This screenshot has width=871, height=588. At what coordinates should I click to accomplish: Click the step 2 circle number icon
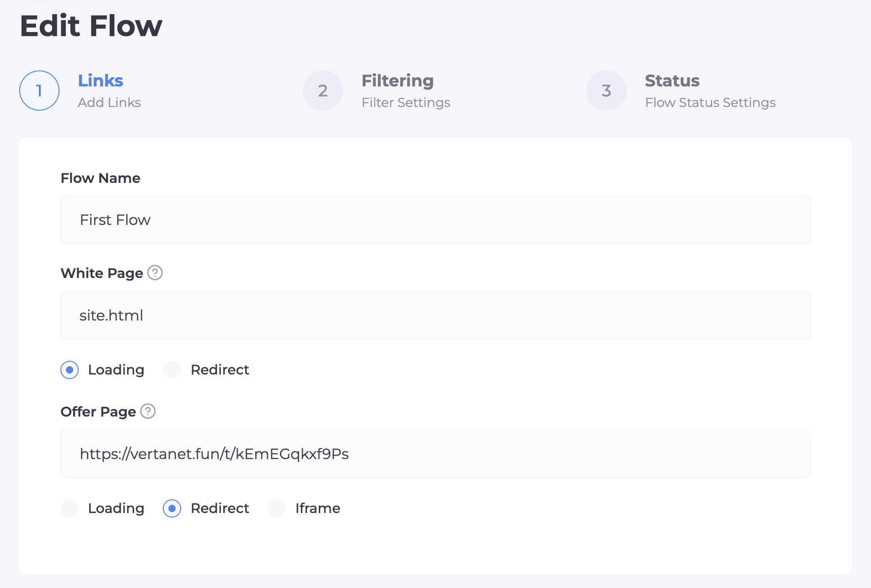point(323,91)
